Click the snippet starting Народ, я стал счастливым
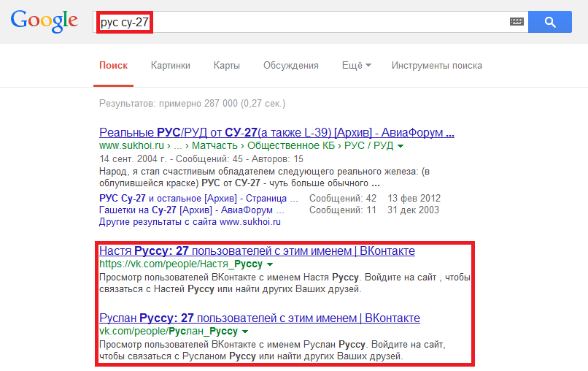Viewport: 588px width, 371px height. 264,177
